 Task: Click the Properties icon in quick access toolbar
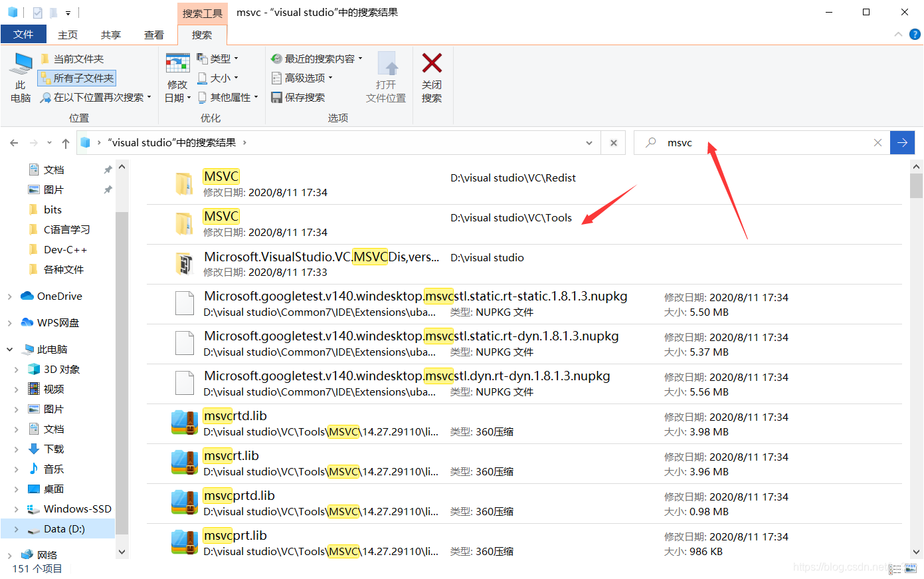(37, 13)
